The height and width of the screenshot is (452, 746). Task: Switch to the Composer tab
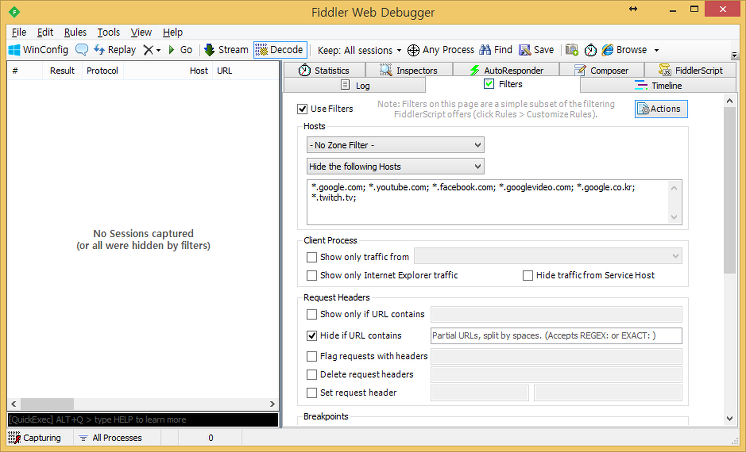(x=602, y=70)
